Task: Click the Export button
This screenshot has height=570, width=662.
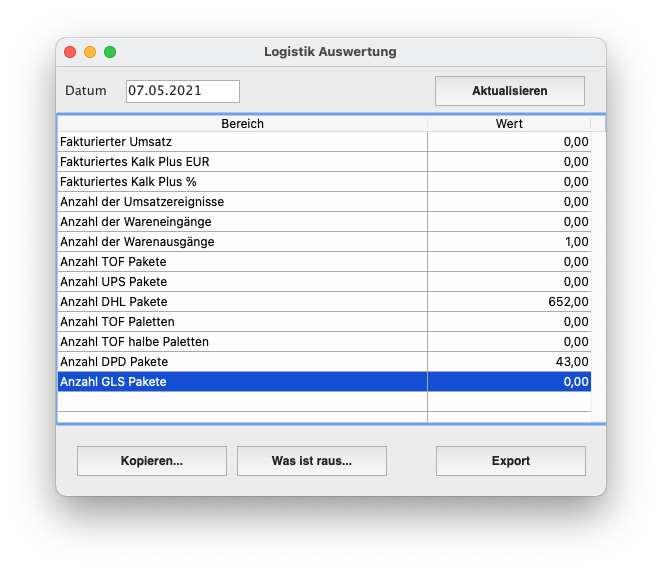Action: click(510, 461)
